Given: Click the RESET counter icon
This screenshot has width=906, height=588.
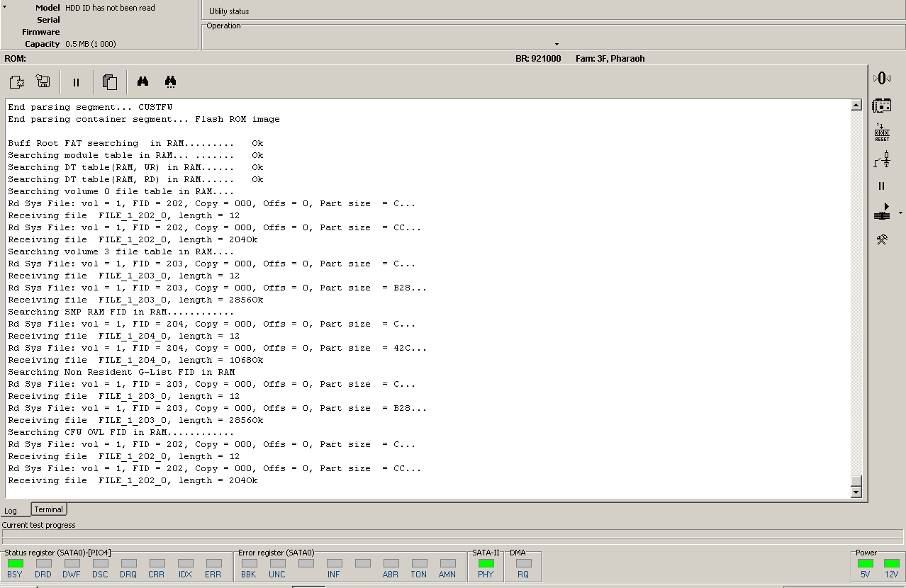Looking at the screenshot, I should coord(882,132).
